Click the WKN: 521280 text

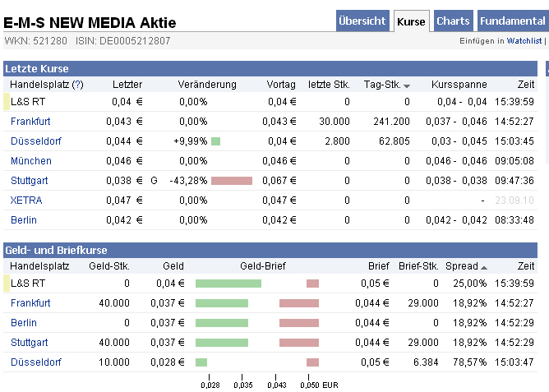click(x=35, y=41)
